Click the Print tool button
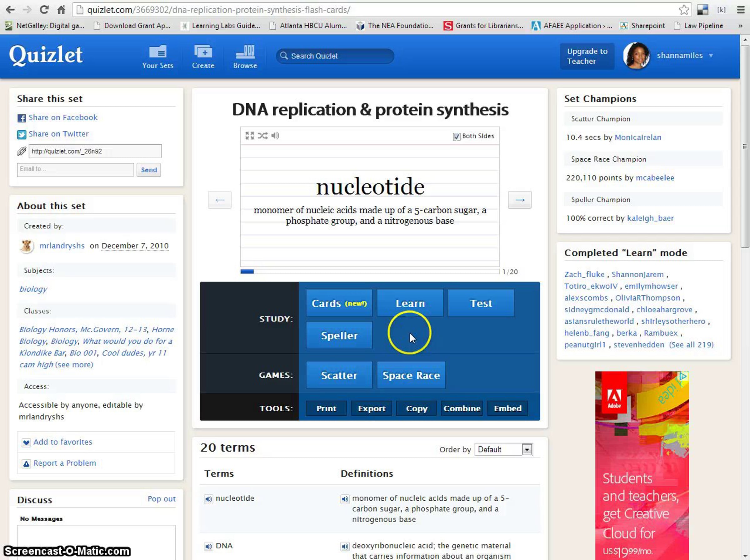The image size is (750, 560). point(326,408)
